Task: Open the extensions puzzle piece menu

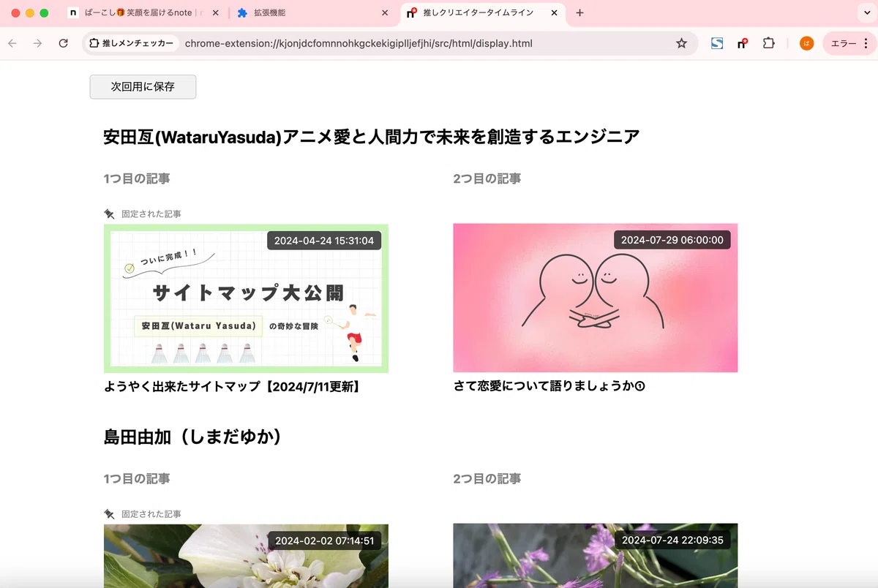Action: tap(768, 44)
